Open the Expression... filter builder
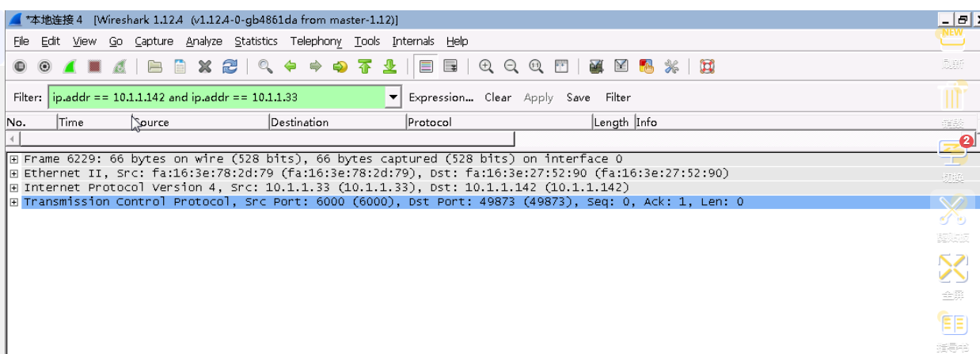This screenshot has height=354, width=980. tap(441, 97)
